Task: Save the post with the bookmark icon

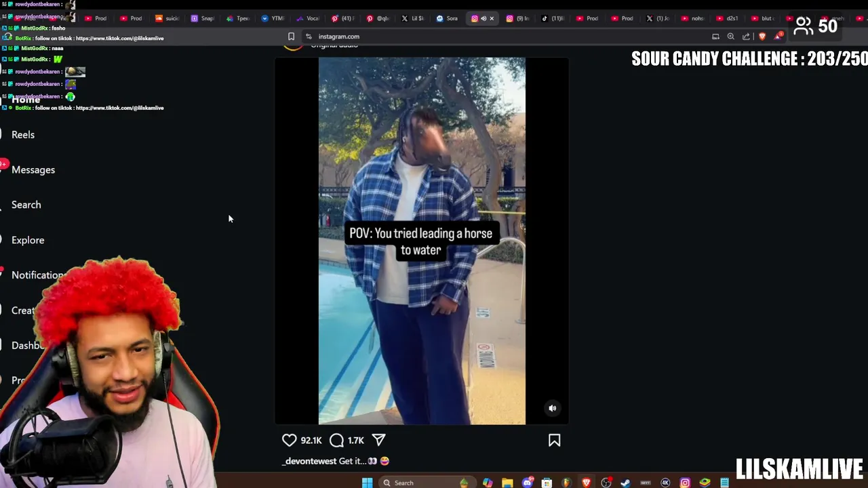Action: point(554,440)
